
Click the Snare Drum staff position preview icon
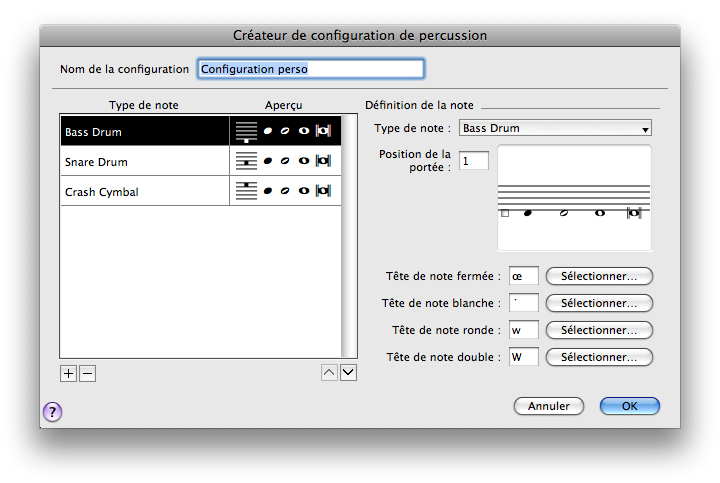tap(245, 161)
